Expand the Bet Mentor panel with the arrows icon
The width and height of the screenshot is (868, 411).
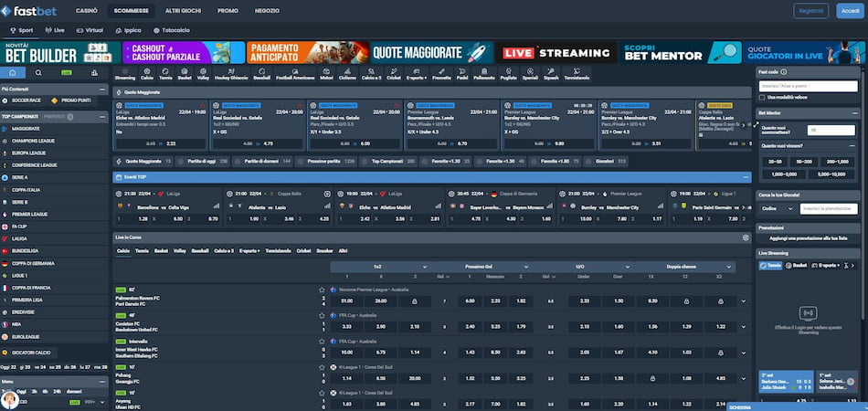pos(757,124)
